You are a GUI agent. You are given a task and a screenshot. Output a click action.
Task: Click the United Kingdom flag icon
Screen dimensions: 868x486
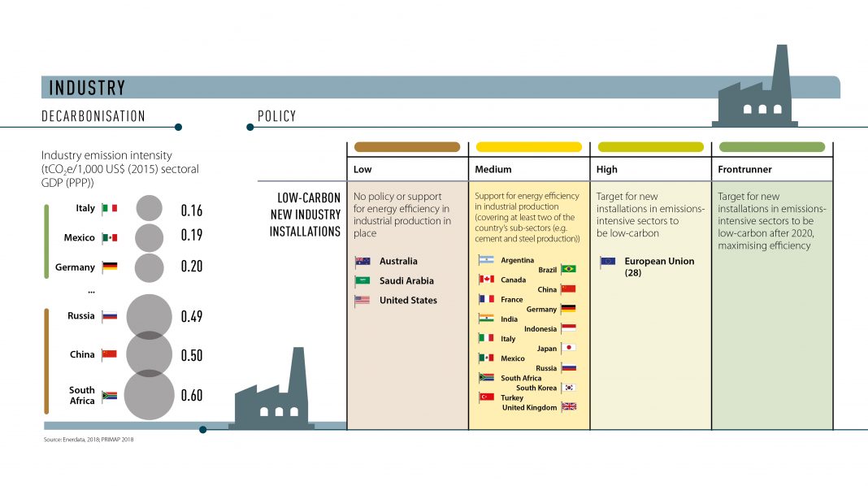[568, 407]
